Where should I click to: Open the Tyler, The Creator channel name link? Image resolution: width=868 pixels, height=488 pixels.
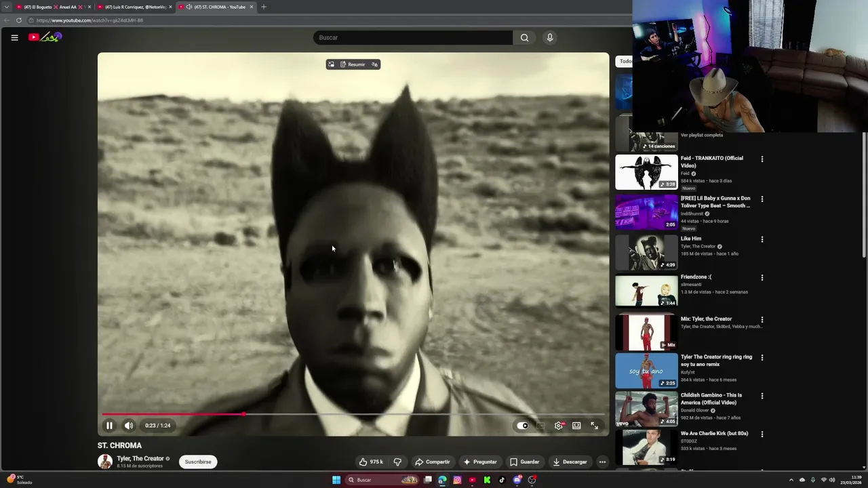click(x=140, y=458)
